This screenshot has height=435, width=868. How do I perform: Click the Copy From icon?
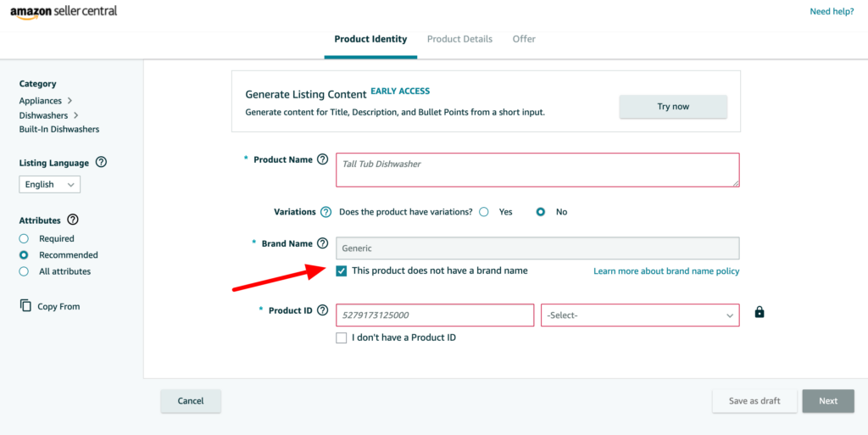coord(25,305)
